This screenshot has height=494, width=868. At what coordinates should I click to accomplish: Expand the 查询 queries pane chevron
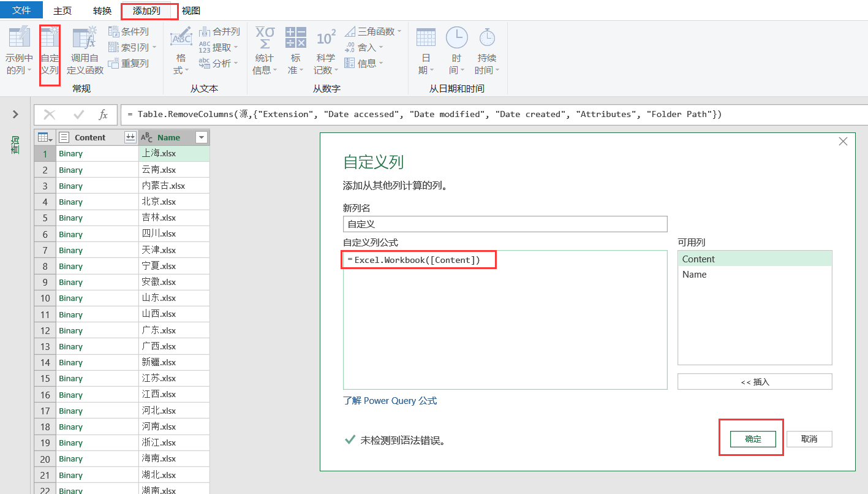[x=16, y=115]
